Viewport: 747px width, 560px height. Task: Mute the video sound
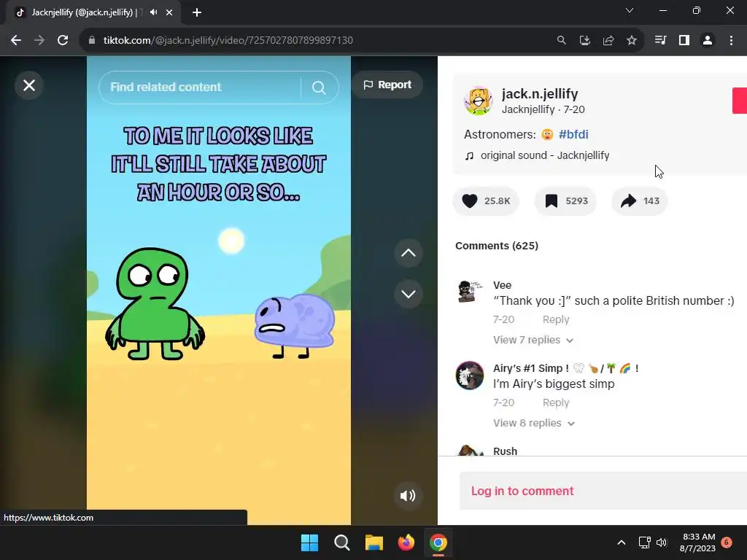tap(408, 496)
